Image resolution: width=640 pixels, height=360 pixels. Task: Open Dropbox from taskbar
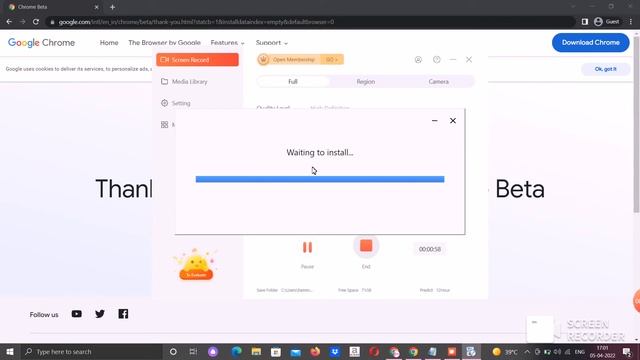[335, 351]
